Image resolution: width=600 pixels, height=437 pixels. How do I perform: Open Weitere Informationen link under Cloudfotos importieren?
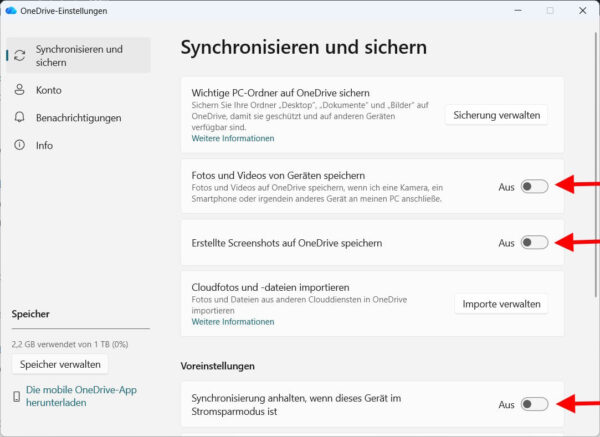tap(233, 322)
